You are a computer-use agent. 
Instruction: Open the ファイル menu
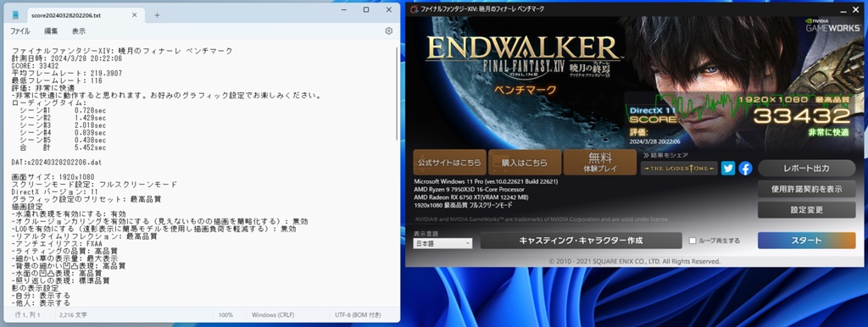20,31
